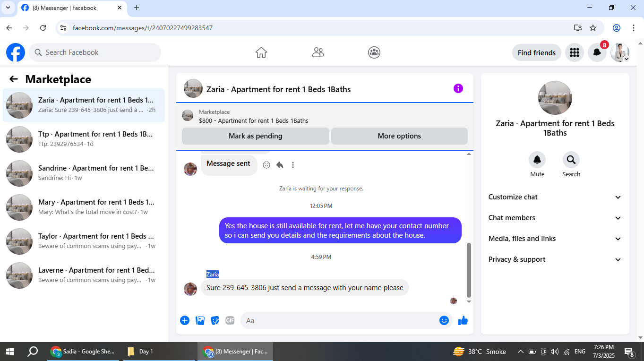Open a new Chrome tab
The image size is (644, 361).
tap(137, 8)
